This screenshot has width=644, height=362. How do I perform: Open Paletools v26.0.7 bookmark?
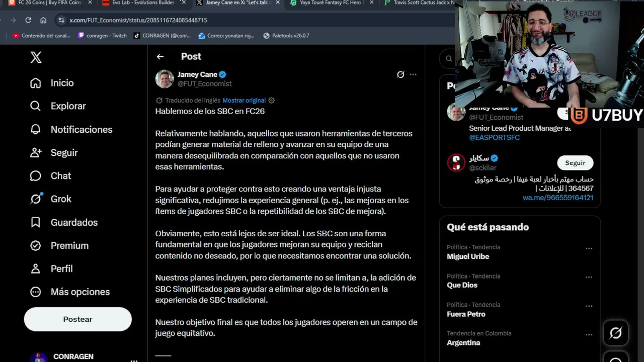pos(286,36)
